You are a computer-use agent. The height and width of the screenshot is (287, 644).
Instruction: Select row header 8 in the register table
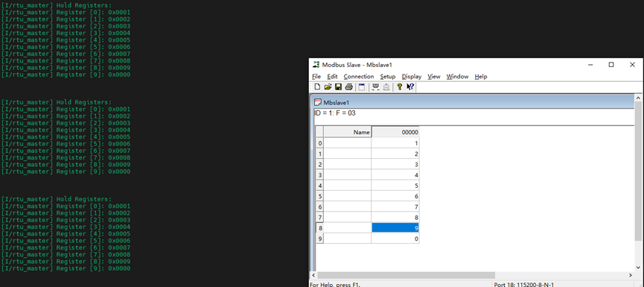(x=319, y=228)
